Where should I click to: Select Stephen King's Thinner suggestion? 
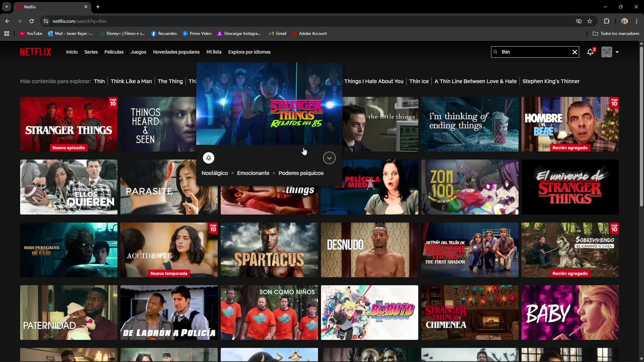click(551, 81)
